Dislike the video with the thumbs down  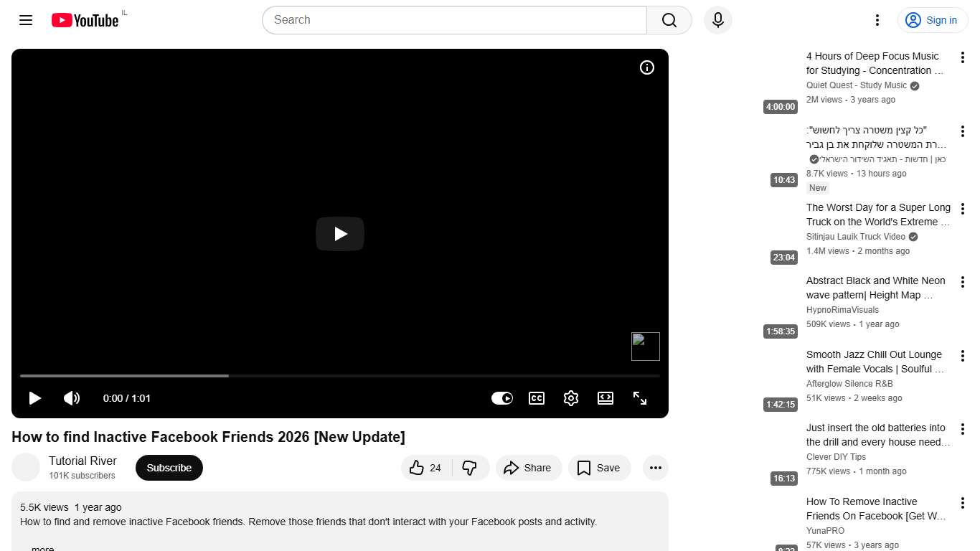[470, 468]
